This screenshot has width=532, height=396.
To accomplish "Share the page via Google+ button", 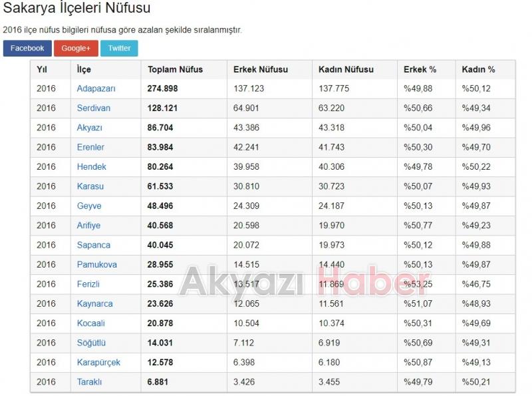I will click(76, 49).
